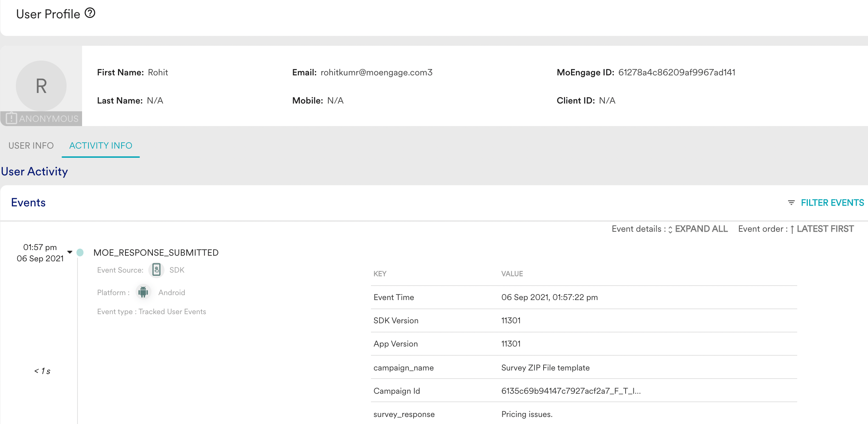Click the up-arrow icon before LATEST FIRST

792,230
